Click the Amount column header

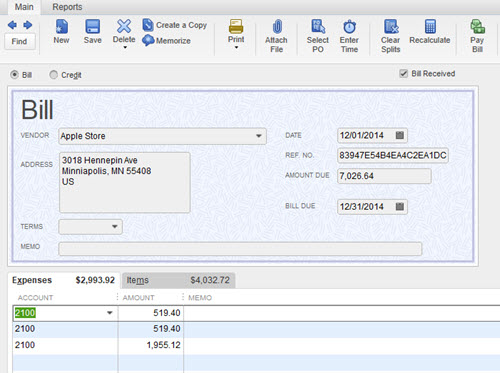(138, 298)
